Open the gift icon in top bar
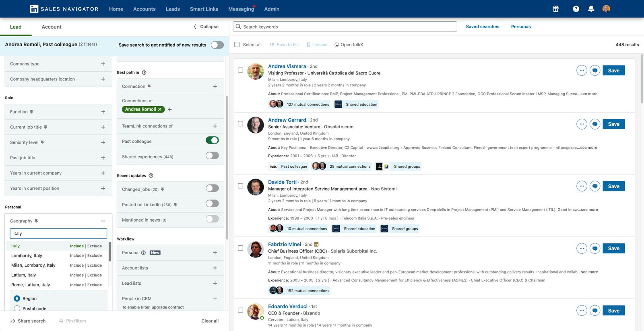 [x=555, y=9]
